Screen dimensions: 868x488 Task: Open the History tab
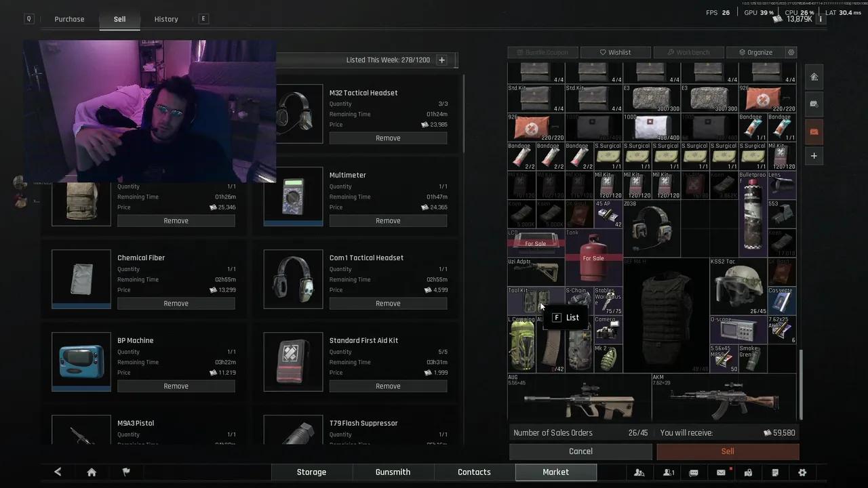tap(165, 19)
